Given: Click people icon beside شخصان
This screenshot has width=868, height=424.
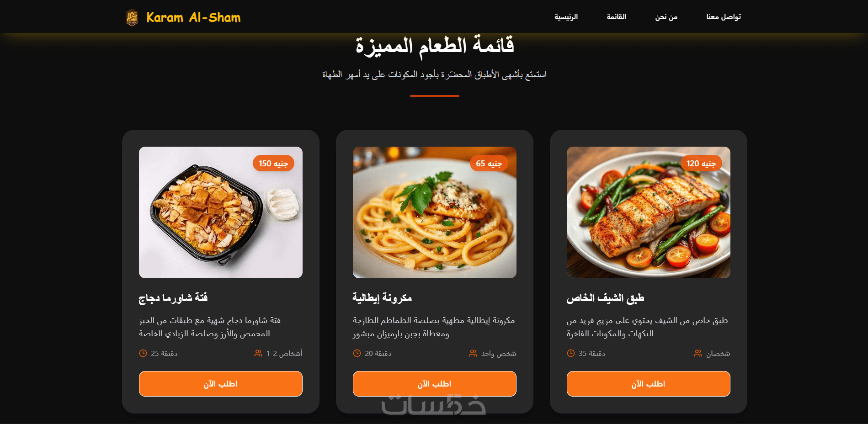Looking at the screenshot, I should [698, 353].
